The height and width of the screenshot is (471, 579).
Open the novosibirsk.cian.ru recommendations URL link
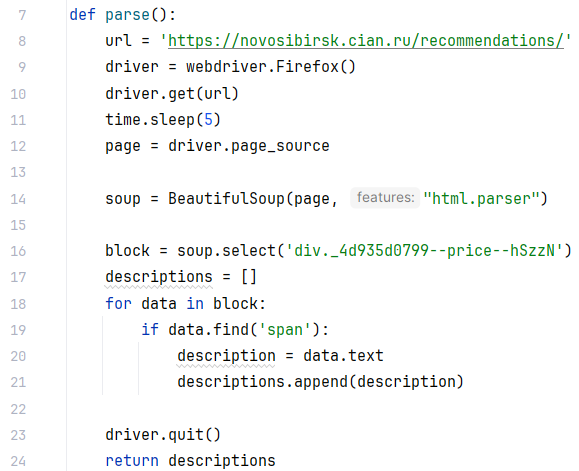(366, 41)
